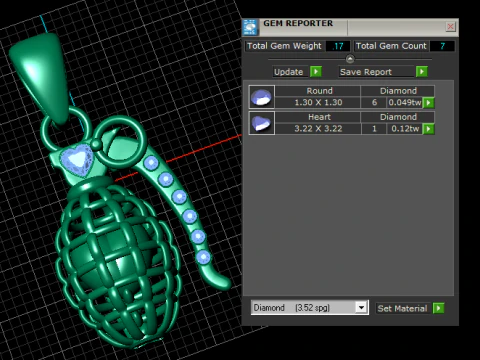Select the Round gem thumbnail
The height and width of the screenshot is (360, 480).
pos(262,97)
